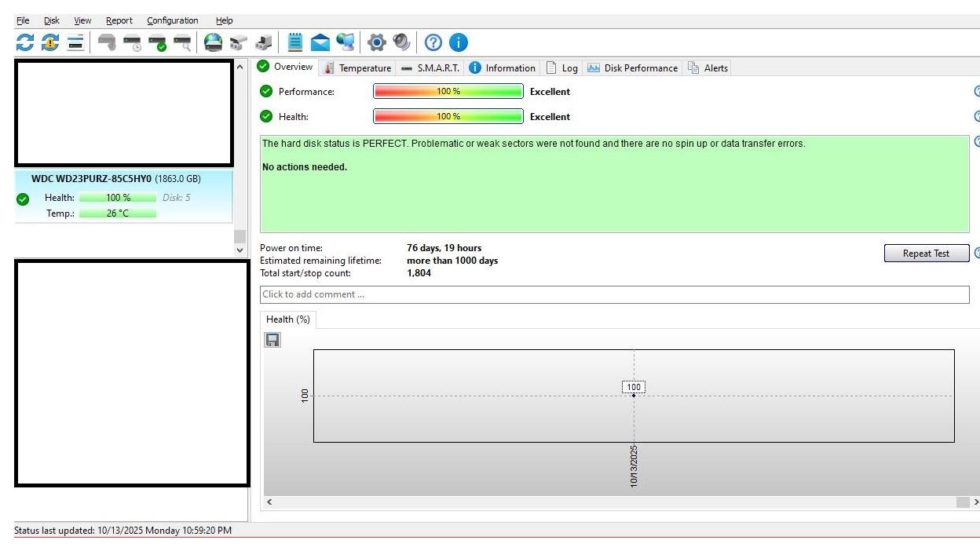Open the Disk menu
This screenshot has height=551, width=980.
pyautogui.click(x=52, y=20)
